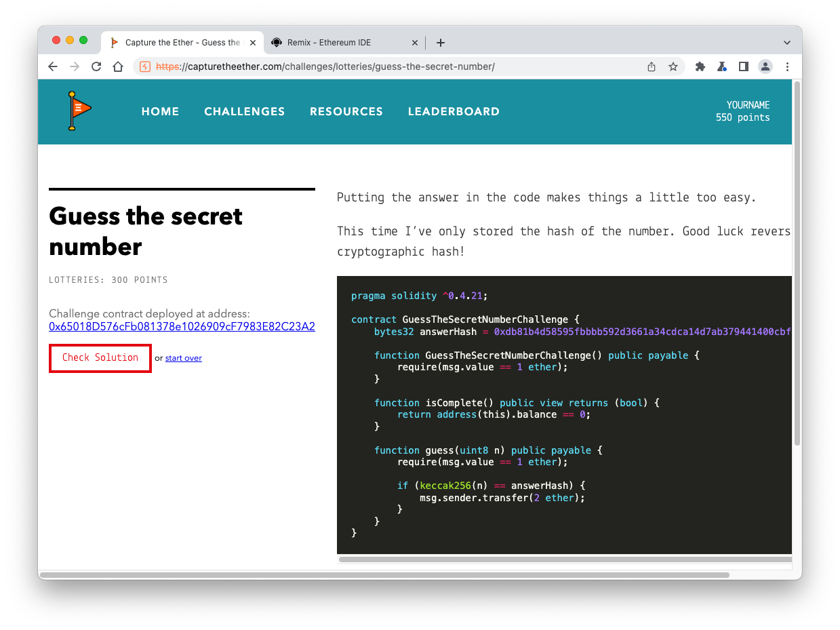
Task: Reload the page using the refresh icon
Action: [96, 66]
